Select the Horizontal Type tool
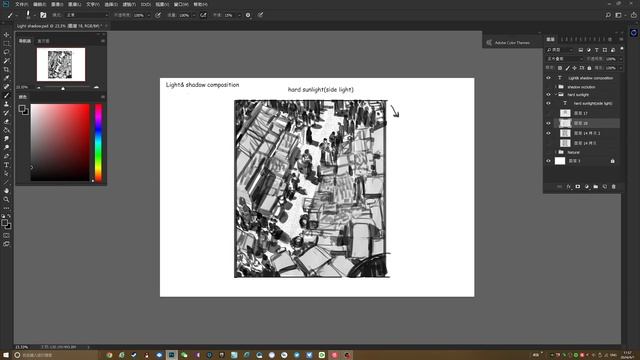Screen dimensions: 640x360 (7, 165)
